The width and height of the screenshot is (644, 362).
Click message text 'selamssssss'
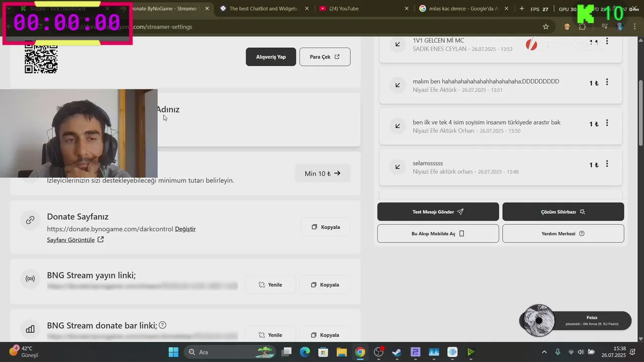pyautogui.click(x=428, y=163)
